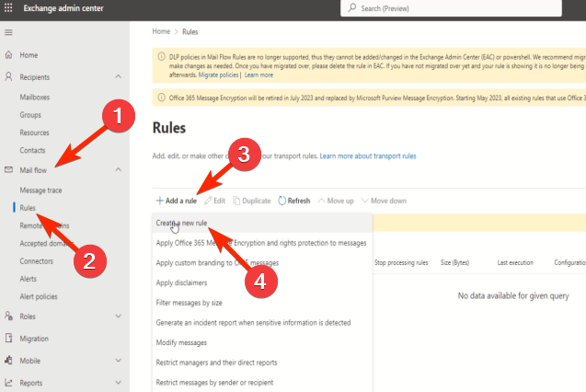Click the Roles icon in sidebar
The width and height of the screenshot is (586, 392).
coord(8,317)
